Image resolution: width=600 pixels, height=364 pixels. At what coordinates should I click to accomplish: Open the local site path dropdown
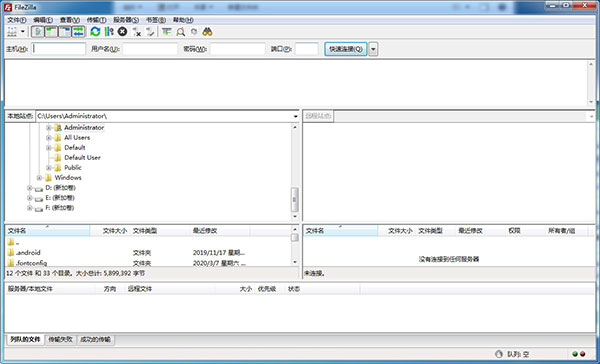tap(295, 116)
